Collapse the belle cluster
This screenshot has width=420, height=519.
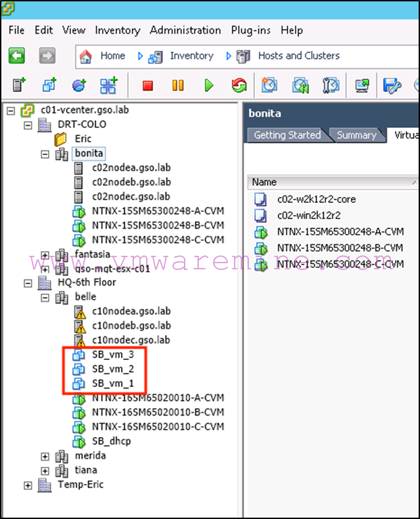pyautogui.click(x=45, y=298)
